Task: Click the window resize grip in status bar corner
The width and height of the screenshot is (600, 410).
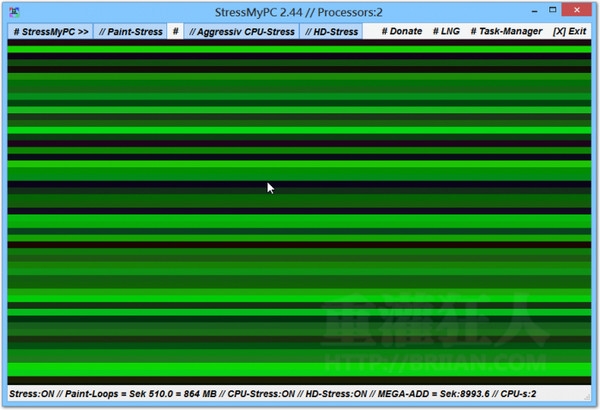Action: (587, 397)
